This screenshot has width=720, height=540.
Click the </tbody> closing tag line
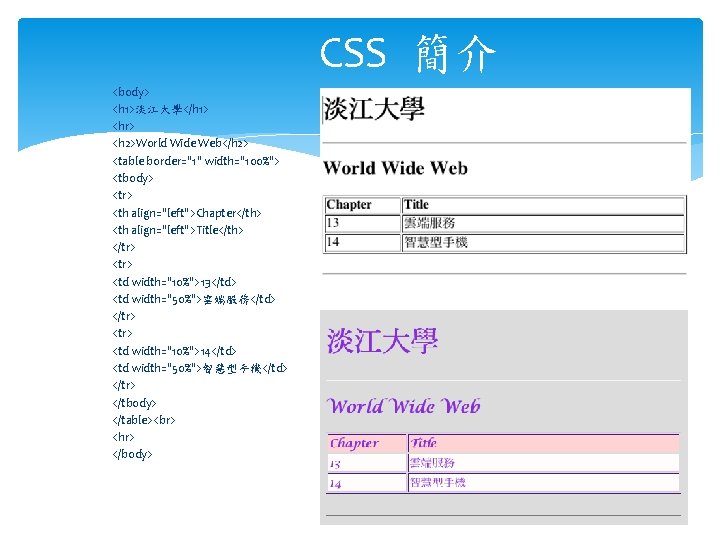tap(134, 403)
